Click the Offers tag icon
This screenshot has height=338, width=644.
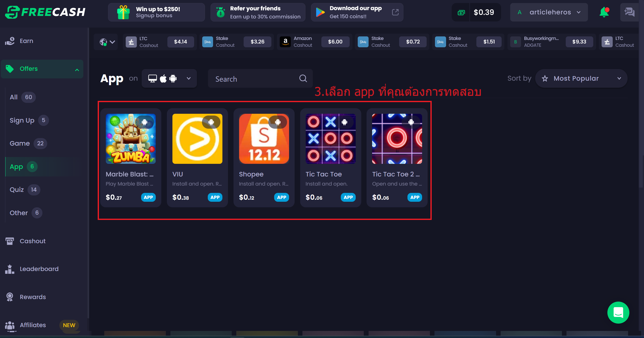(10, 69)
